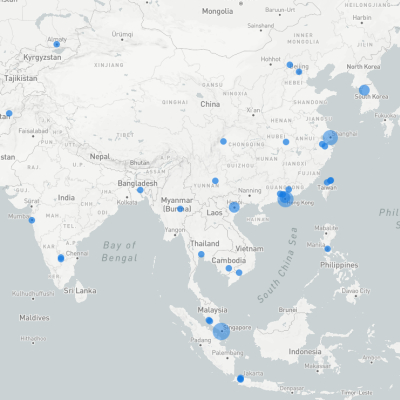Select the large Shanghai marker
The image size is (400, 400).
click(330, 137)
